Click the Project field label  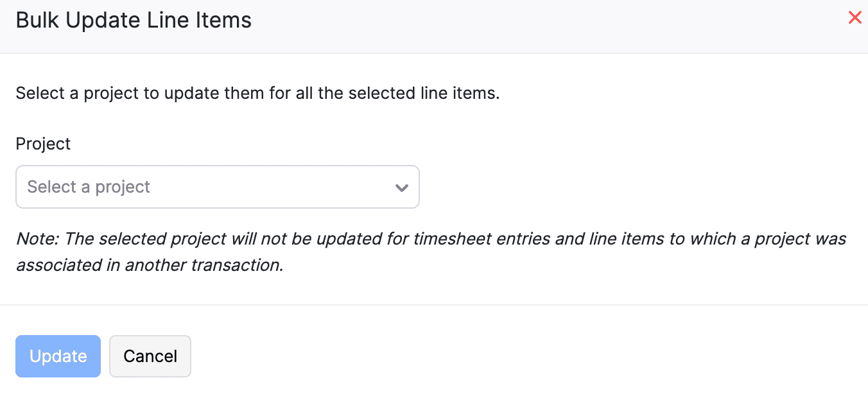43,144
